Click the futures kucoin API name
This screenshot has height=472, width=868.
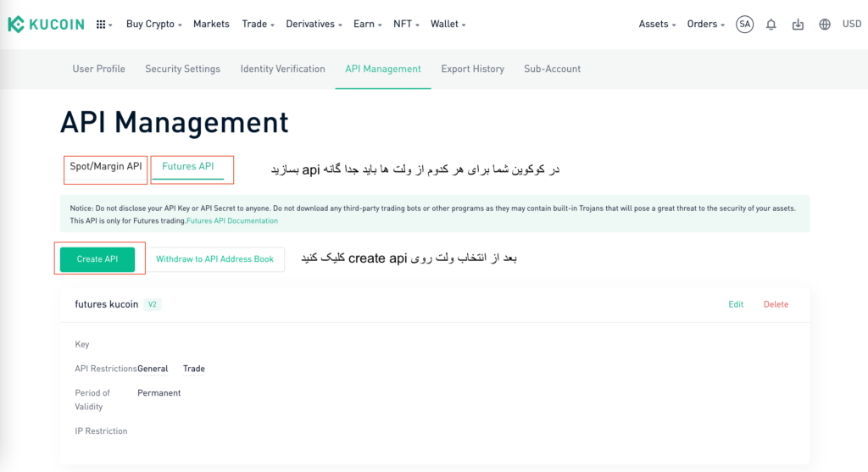106,304
